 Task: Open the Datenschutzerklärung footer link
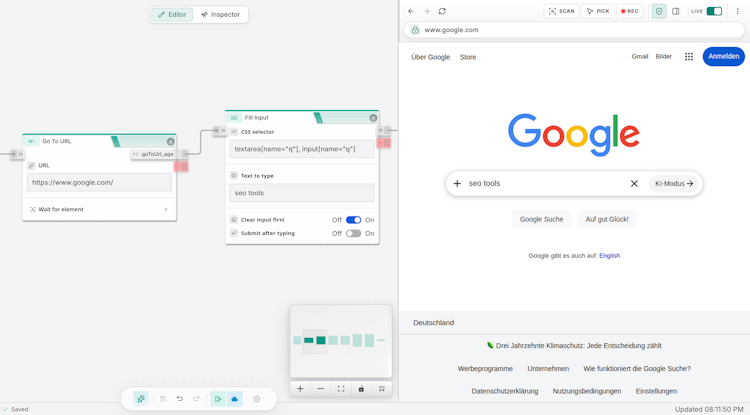505,391
